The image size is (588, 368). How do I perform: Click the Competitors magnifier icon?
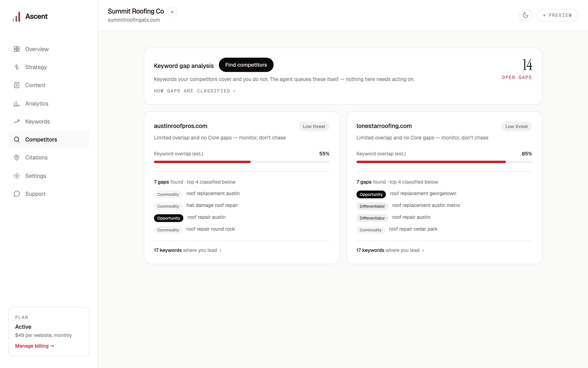17,139
